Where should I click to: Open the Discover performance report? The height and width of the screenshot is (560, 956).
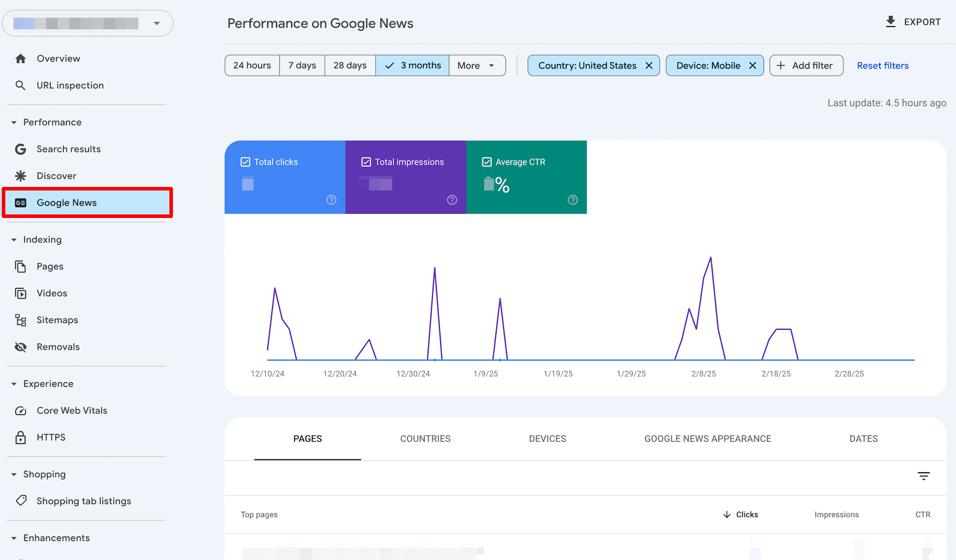[x=56, y=175]
